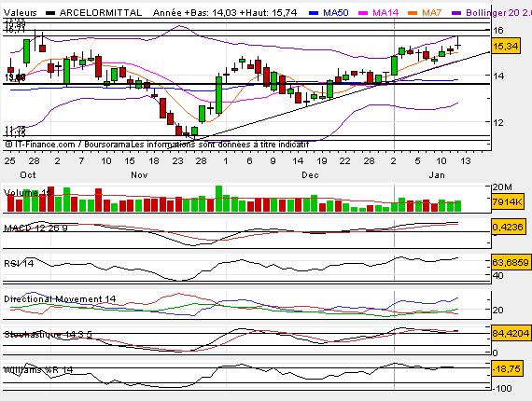Image resolution: width=532 pixels, height=401 pixels.
Task: Click the volume value box '7914K'
Action: point(507,202)
